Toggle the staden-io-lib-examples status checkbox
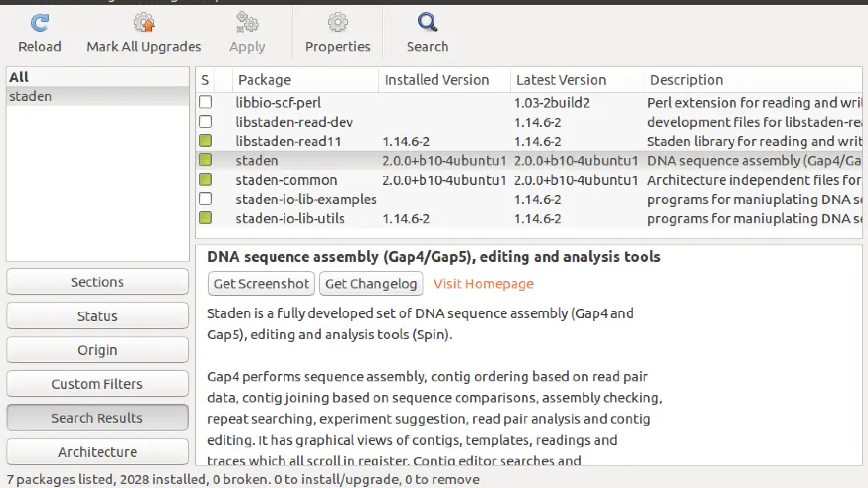The image size is (868, 488). [x=205, y=199]
